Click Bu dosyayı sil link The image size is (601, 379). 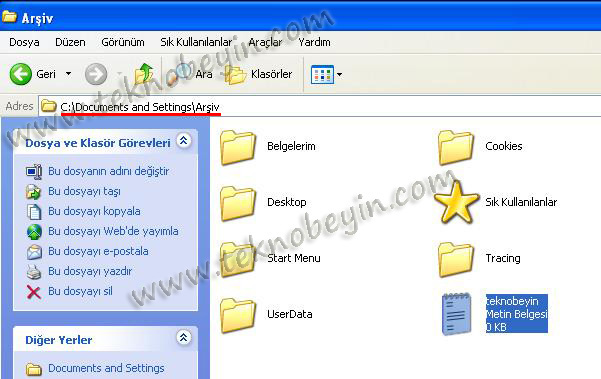tap(80, 291)
